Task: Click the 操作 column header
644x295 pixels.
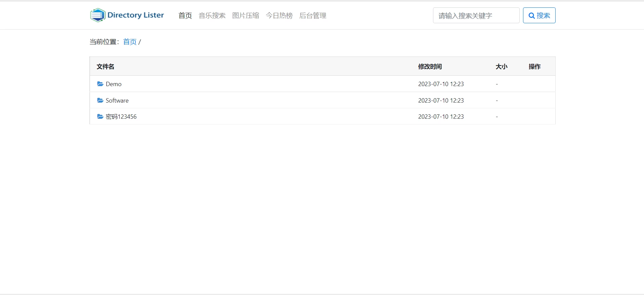Action: click(534, 67)
